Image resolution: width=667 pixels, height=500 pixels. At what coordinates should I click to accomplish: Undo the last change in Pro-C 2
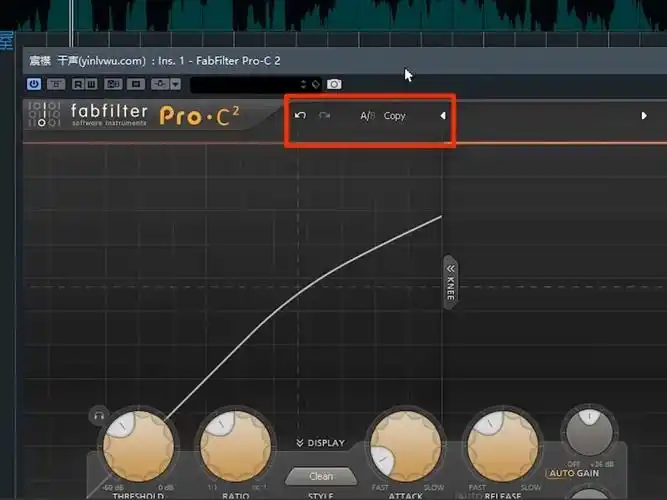click(300, 115)
